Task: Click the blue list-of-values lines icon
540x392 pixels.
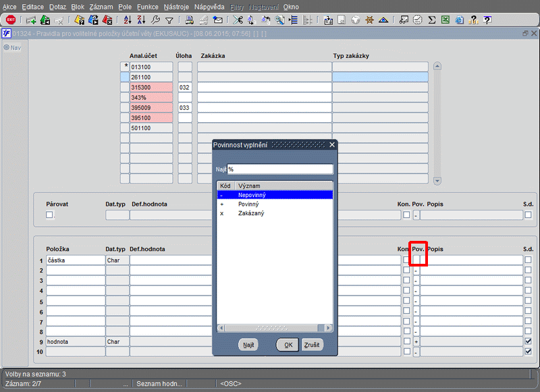Action: tap(294, 20)
